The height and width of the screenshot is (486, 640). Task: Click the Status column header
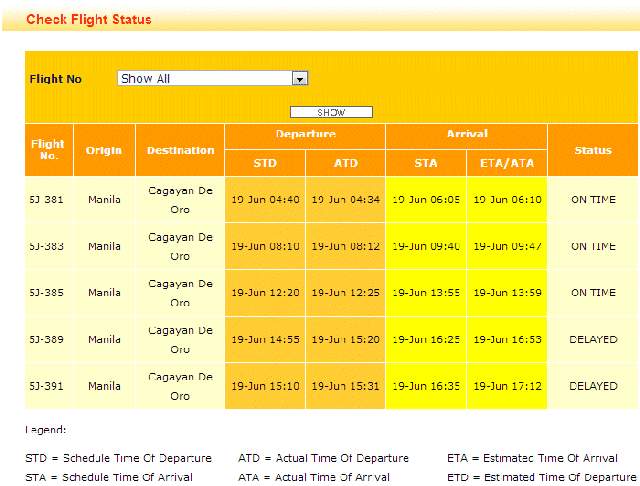pyautogui.click(x=593, y=150)
